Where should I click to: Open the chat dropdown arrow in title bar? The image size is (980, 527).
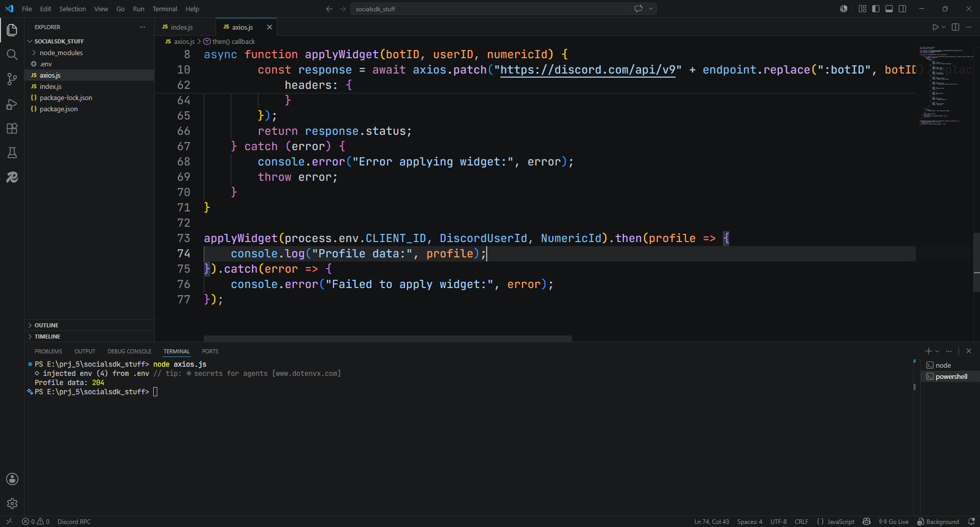click(651, 9)
